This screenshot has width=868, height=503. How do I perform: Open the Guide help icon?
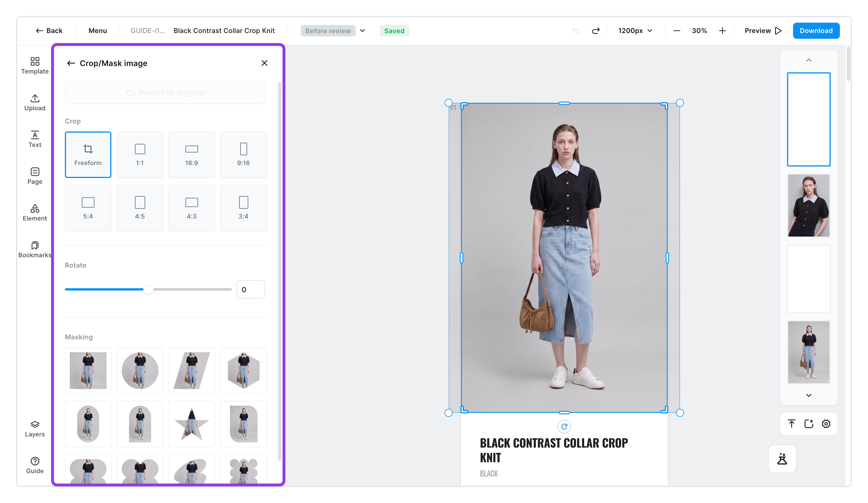[35, 465]
